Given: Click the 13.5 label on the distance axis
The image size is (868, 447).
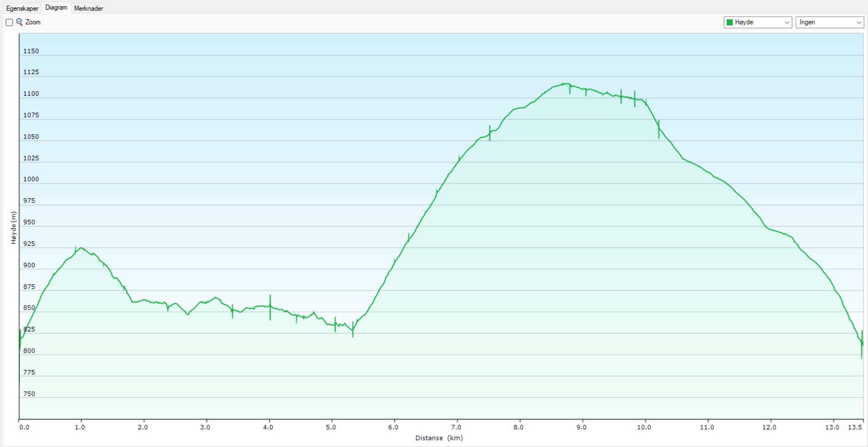Looking at the screenshot, I should (x=855, y=427).
